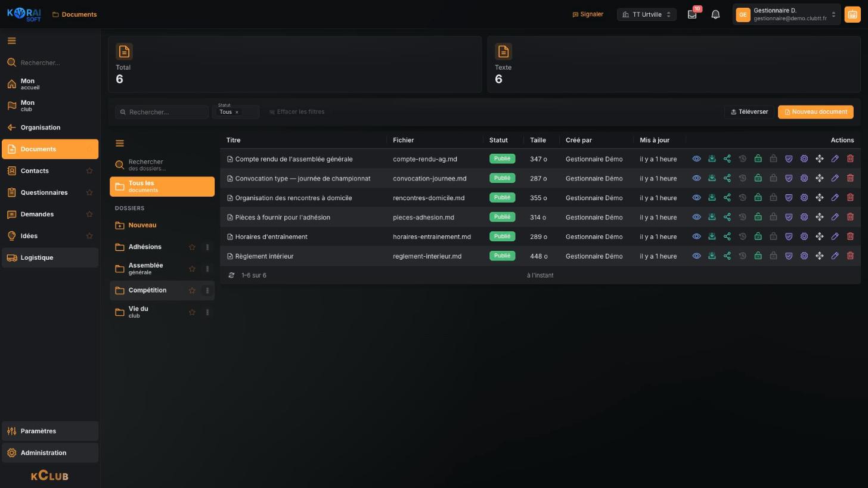Screen dimensions: 868x488
Task: Preview the Règlement intérieur document
Action: (x=696, y=256)
